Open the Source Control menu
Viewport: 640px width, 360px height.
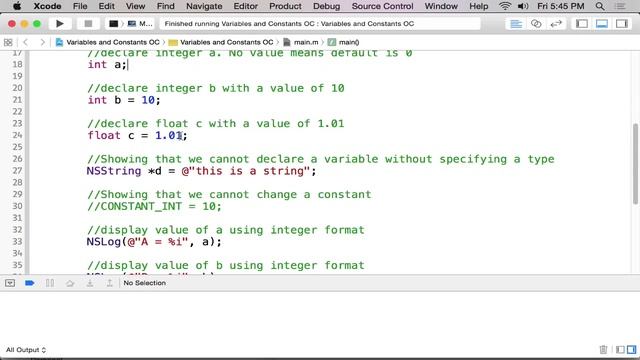[x=382, y=6]
